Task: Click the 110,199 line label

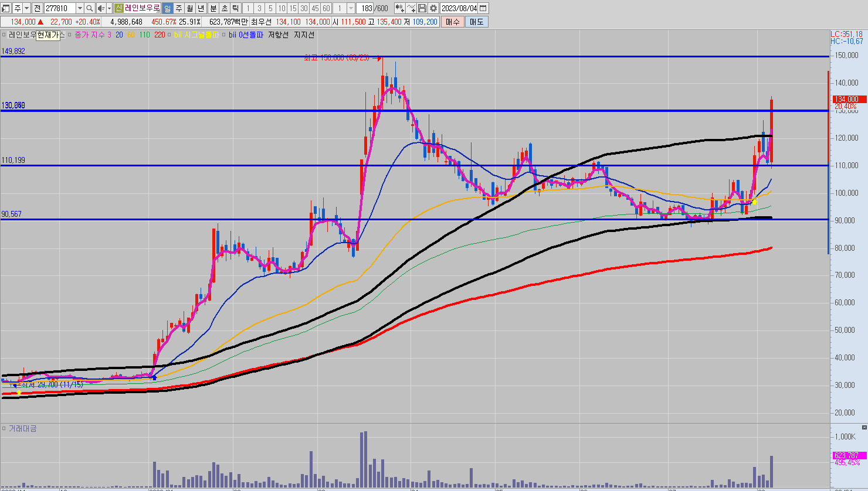Action: (13, 160)
